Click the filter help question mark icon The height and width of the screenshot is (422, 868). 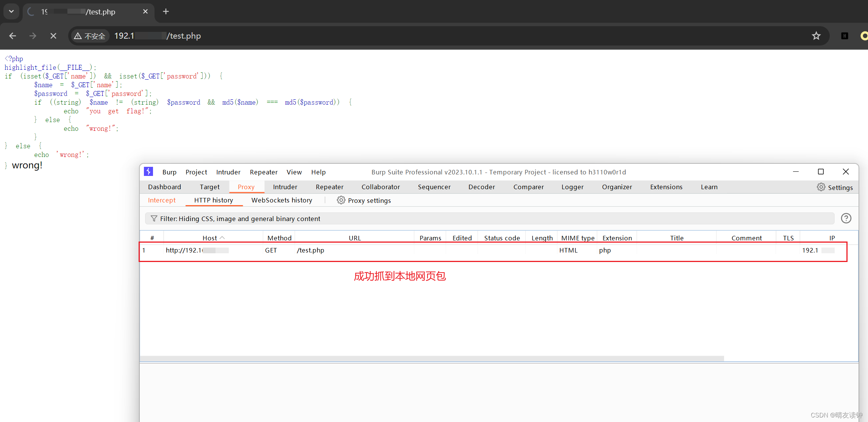[846, 218]
